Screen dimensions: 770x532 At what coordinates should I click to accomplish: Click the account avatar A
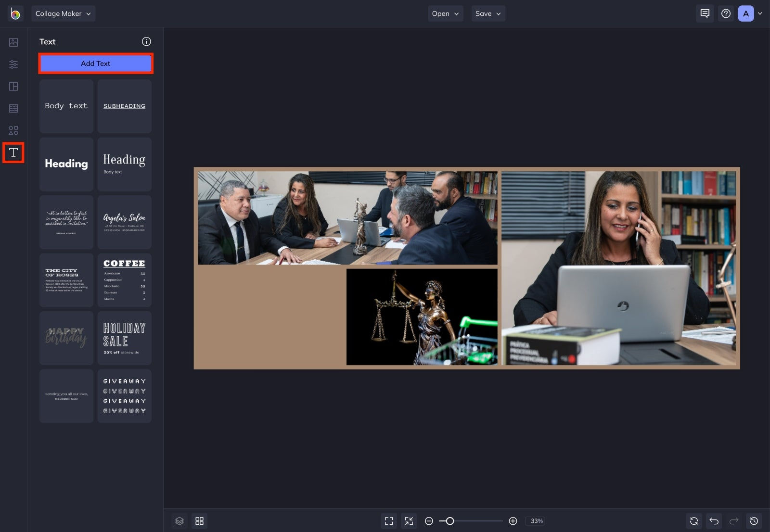(746, 13)
